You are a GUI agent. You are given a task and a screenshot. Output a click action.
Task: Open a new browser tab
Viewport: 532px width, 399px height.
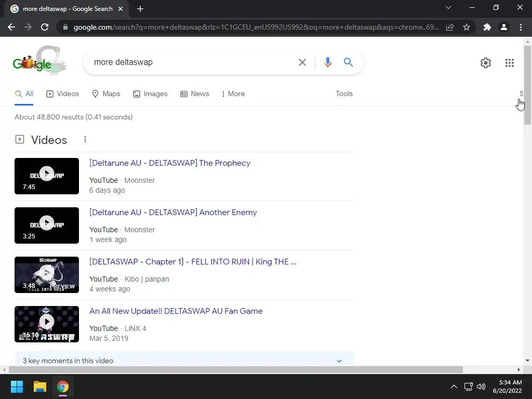(140, 9)
